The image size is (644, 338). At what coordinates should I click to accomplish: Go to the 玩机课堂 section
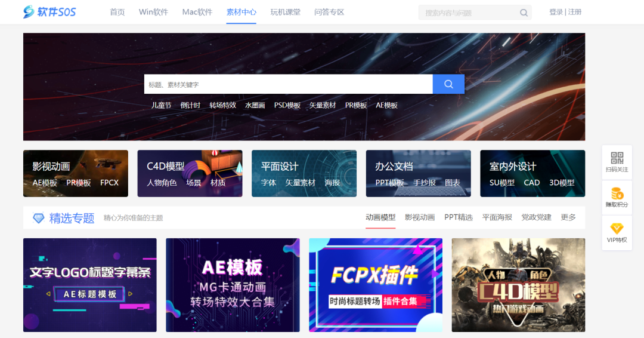[x=285, y=12]
